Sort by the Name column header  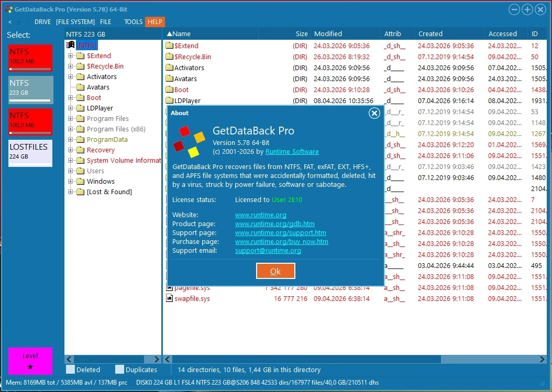tap(211, 34)
